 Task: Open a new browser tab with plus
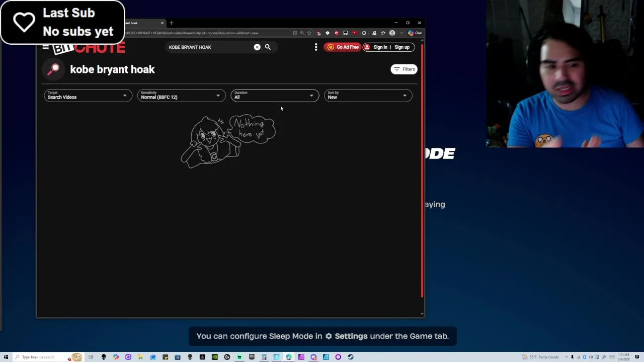tap(171, 23)
